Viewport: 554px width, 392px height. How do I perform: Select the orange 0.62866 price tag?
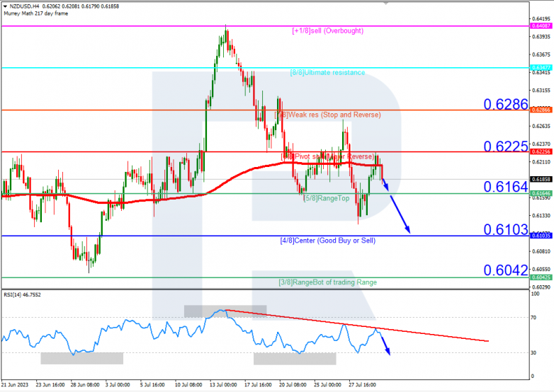point(541,110)
